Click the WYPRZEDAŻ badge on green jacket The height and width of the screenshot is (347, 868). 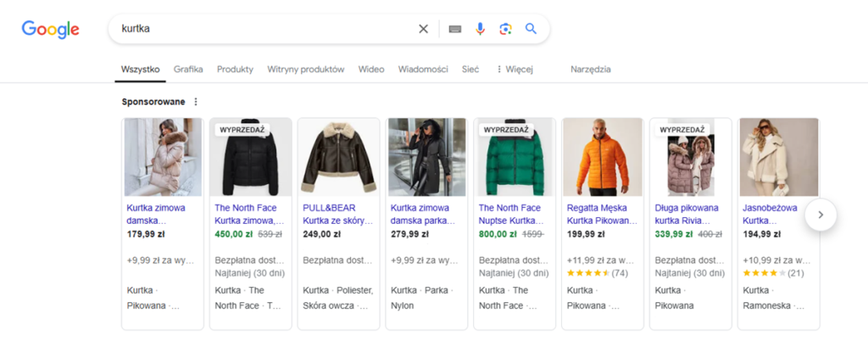click(506, 130)
